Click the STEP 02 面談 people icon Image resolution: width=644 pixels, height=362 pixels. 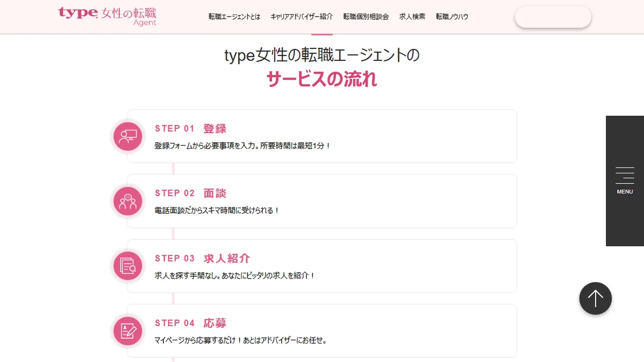point(128,201)
